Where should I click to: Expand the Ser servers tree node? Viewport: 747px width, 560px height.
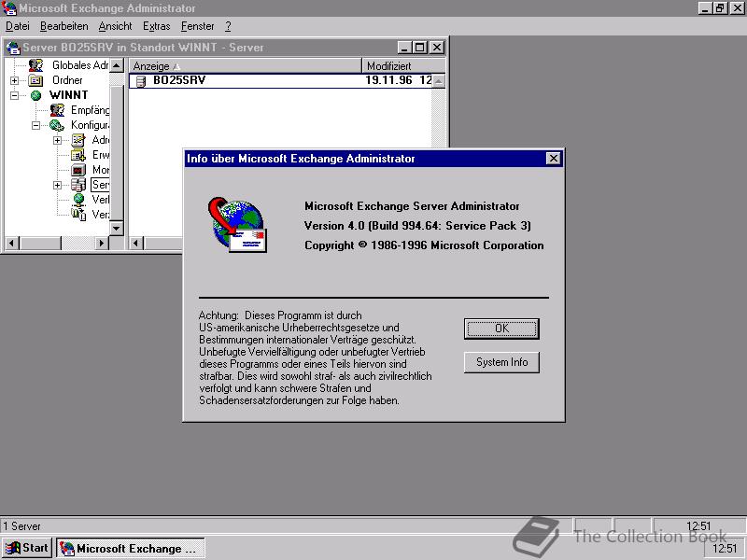tap(57, 185)
